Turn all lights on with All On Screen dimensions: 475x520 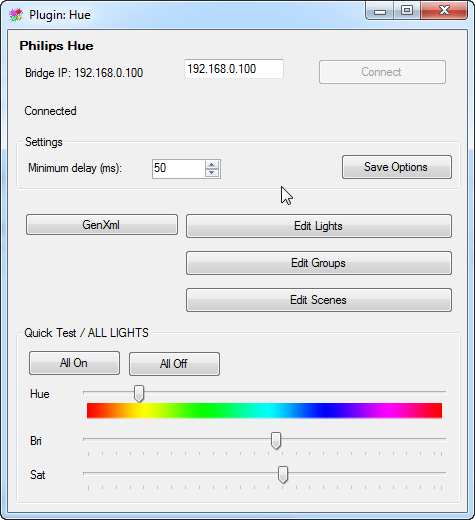point(74,363)
